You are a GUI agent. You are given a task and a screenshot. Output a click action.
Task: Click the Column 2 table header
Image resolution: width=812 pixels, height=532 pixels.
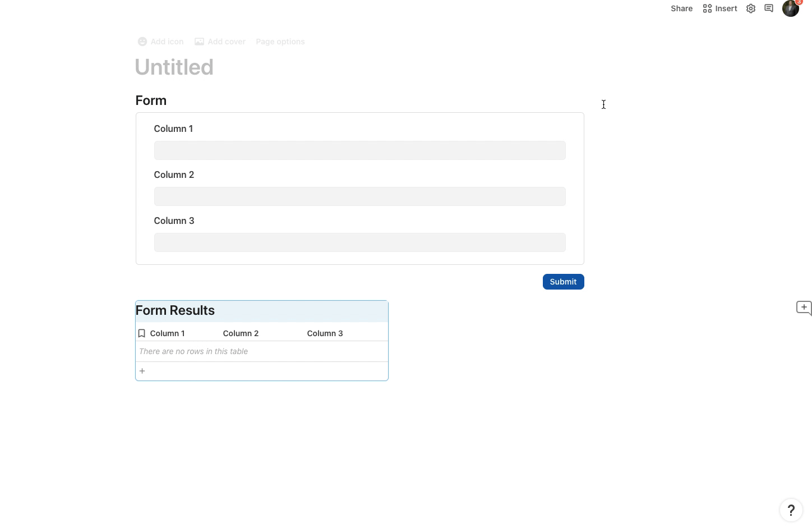click(x=241, y=333)
